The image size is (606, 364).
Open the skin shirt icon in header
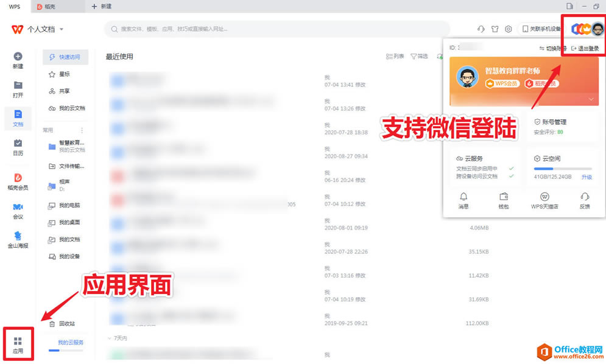point(495,29)
